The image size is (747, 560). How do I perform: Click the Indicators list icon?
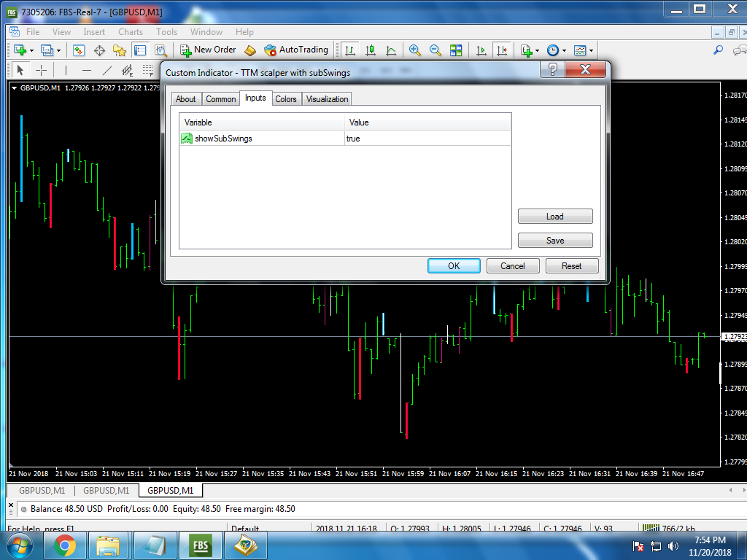[526, 50]
